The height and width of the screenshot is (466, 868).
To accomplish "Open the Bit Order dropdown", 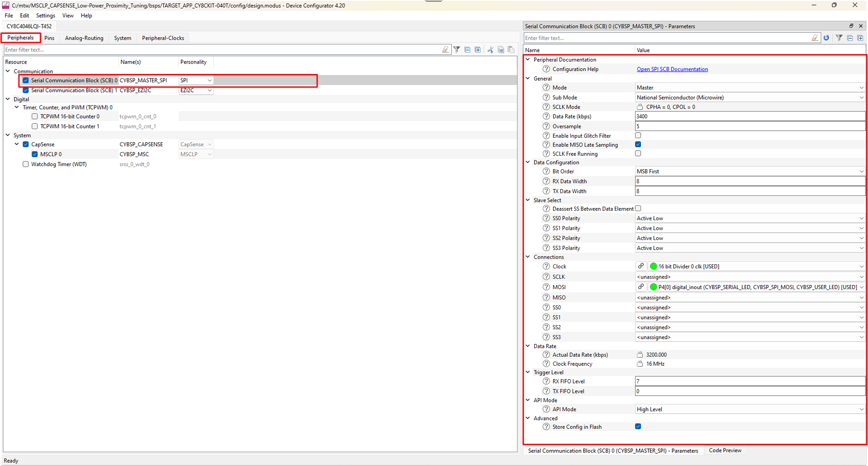I will [x=750, y=171].
